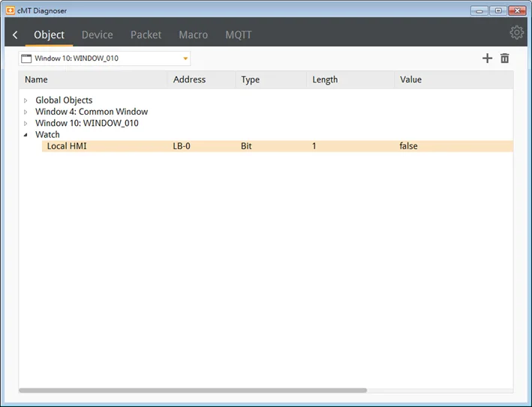Open the MQTT tab

(x=239, y=34)
